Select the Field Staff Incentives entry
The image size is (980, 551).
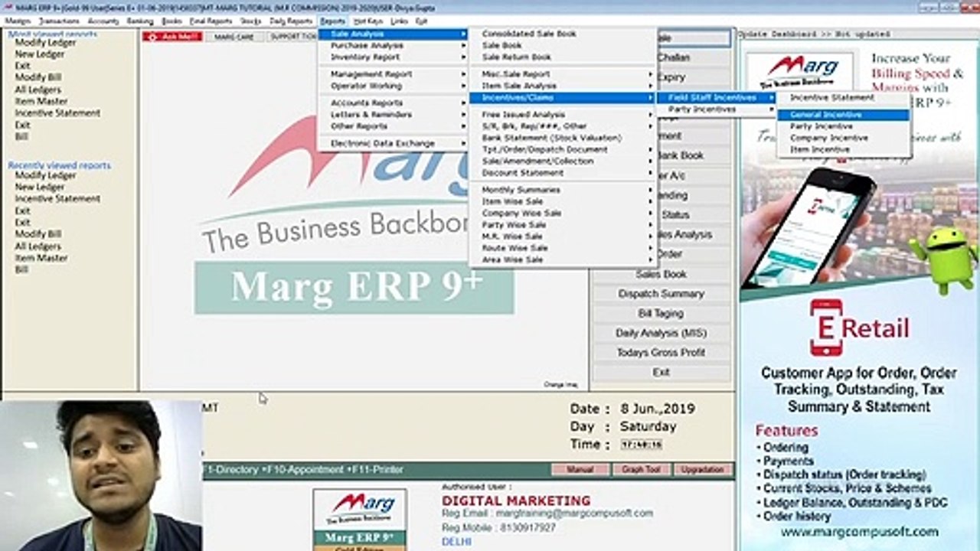pyautogui.click(x=717, y=98)
